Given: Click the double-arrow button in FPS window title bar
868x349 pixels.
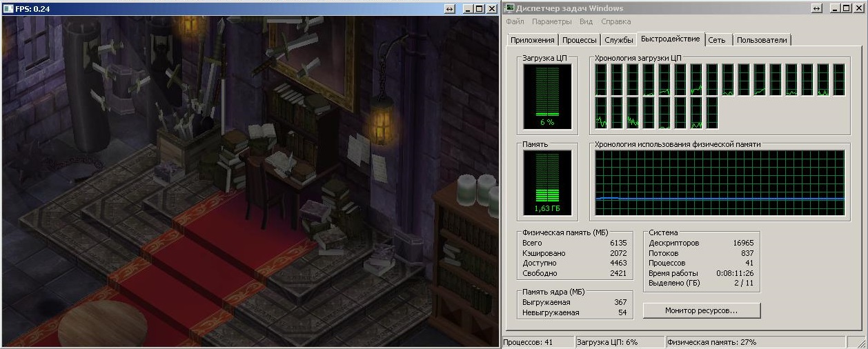Looking at the screenshot, I should pos(449,8).
